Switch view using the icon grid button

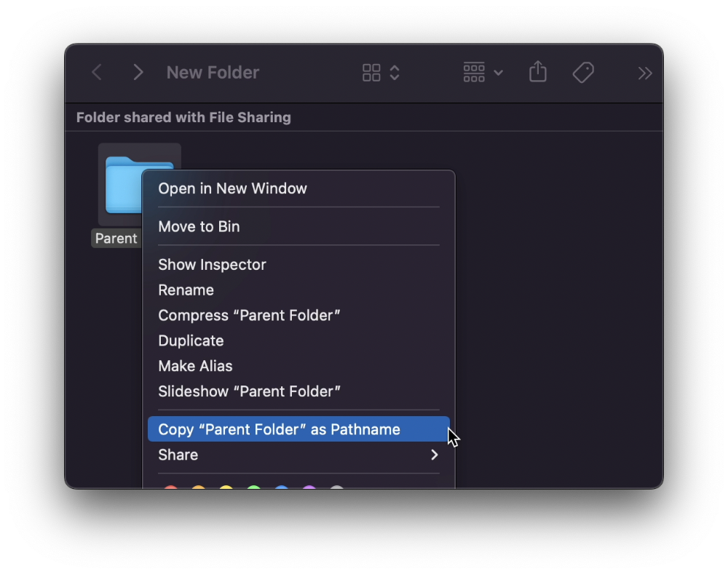click(371, 73)
